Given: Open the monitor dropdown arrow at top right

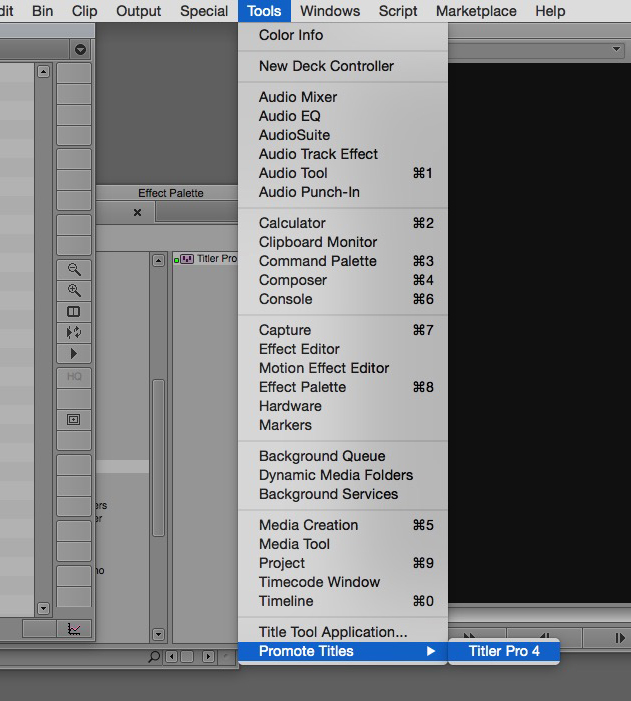Looking at the screenshot, I should [616, 49].
